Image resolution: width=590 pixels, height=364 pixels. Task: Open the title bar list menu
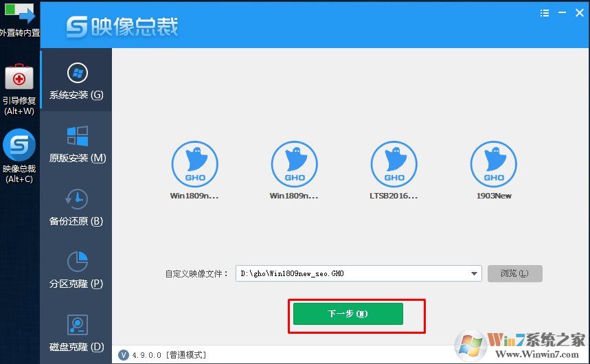(545, 13)
